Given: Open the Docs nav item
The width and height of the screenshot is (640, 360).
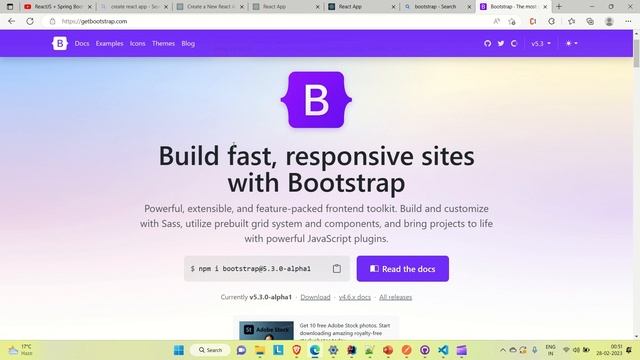Looking at the screenshot, I should 82,43.
